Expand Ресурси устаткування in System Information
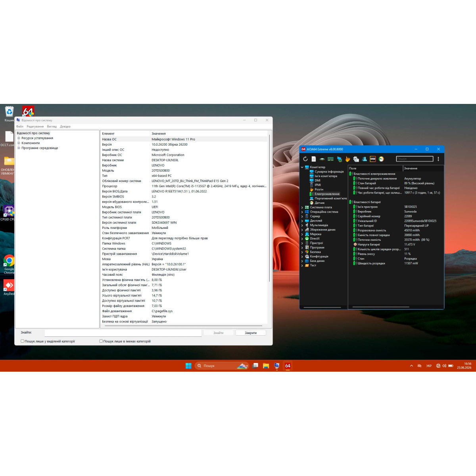Screen dimensions: 476x476 tap(19, 138)
